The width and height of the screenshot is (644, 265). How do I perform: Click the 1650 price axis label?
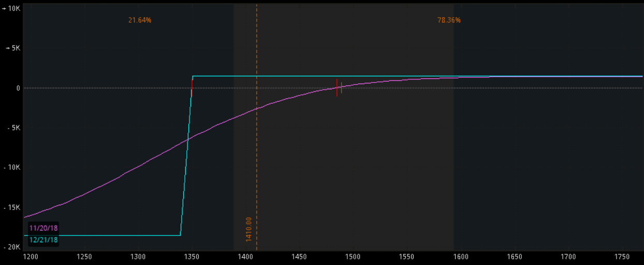coord(515,257)
